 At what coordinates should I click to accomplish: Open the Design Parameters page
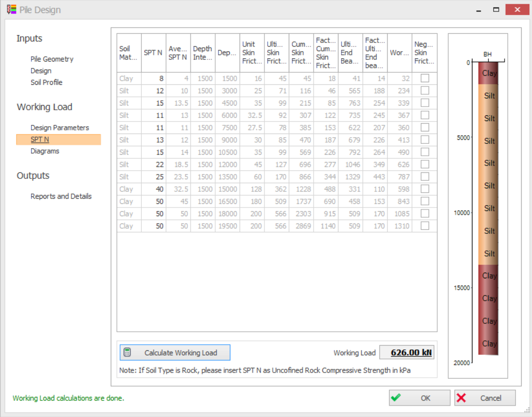(x=60, y=128)
